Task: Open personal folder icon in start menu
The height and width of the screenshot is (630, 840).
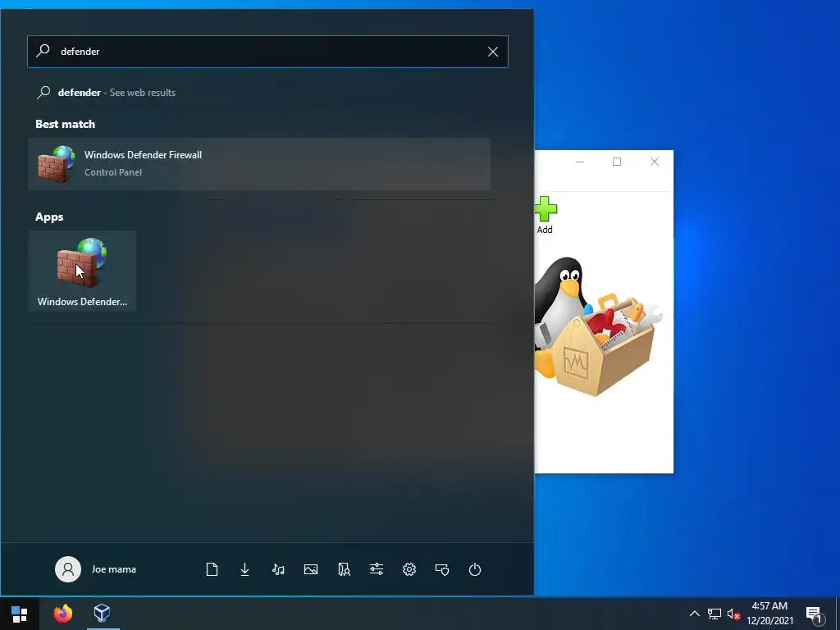Action: pos(344,569)
